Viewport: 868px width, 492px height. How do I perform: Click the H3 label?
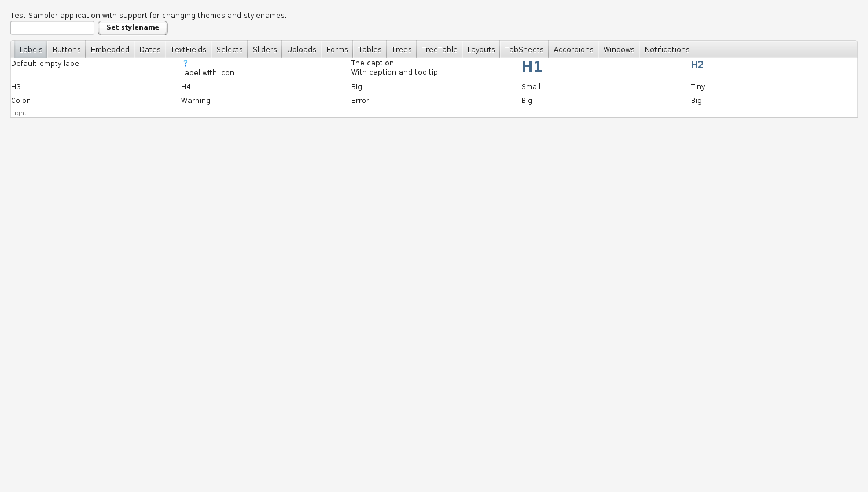(16, 87)
